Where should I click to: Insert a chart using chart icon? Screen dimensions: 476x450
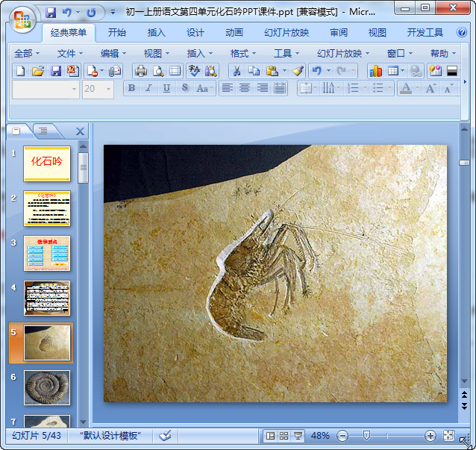(x=375, y=71)
